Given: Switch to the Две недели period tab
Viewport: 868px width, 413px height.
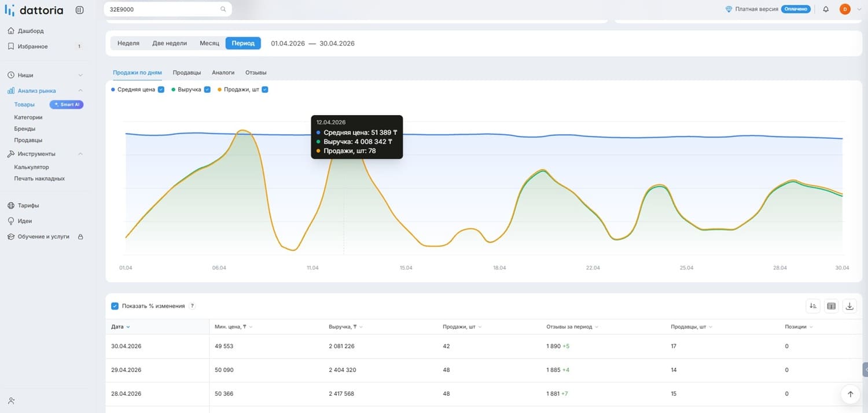Looking at the screenshot, I should [170, 43].
